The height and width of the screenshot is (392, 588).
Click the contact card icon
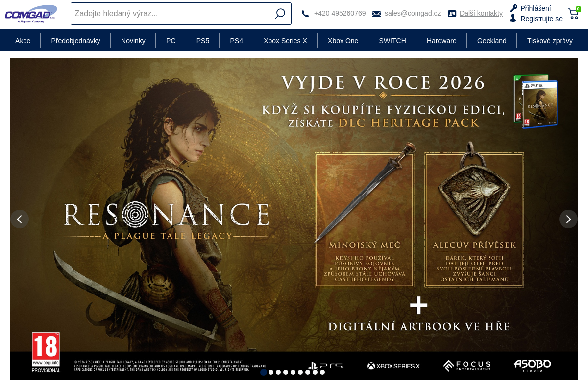(x=452, y=14)
